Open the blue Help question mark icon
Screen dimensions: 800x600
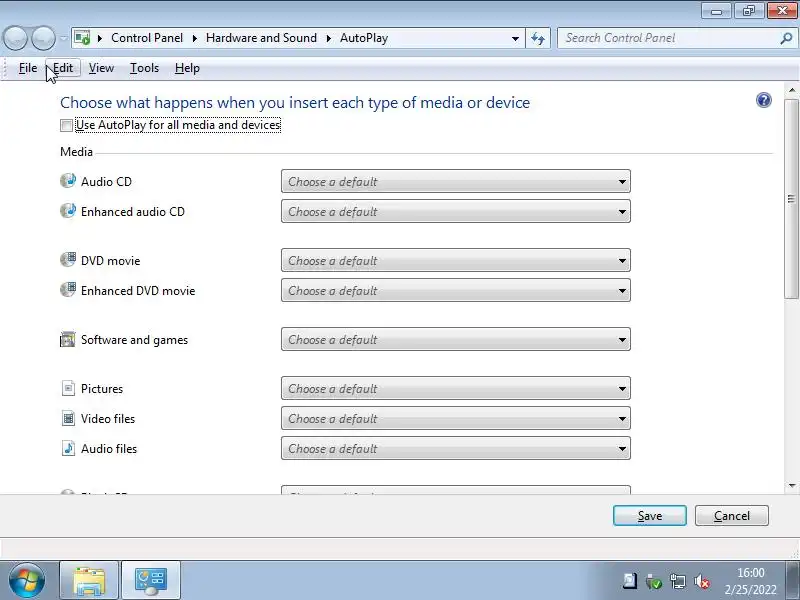764,100
